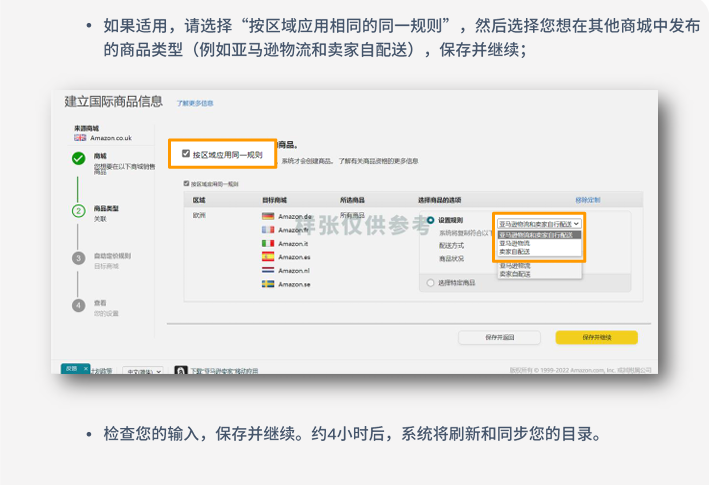
Task: Click the Amazon.it marketplace name
Action: [x=293, y=244]
